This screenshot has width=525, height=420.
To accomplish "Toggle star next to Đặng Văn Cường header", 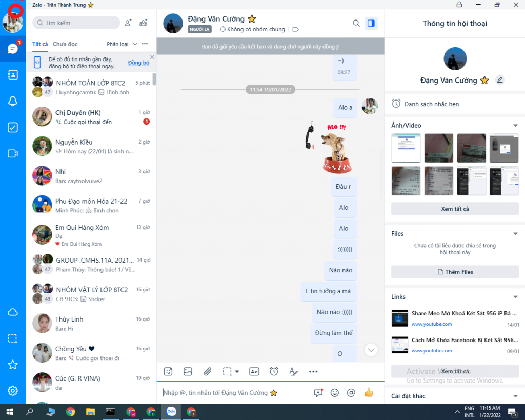I will (252, 19).
